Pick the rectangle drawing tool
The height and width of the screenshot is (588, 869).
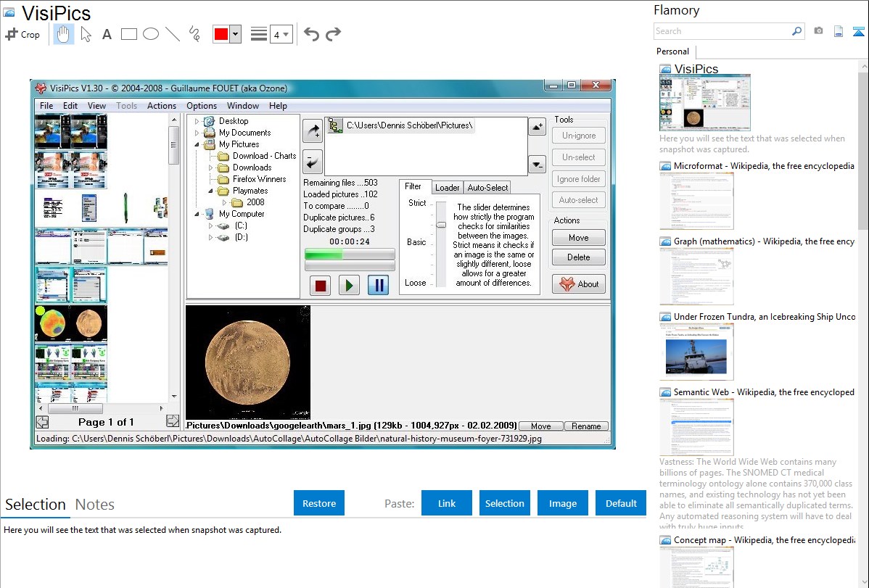[x=128, y=34]
